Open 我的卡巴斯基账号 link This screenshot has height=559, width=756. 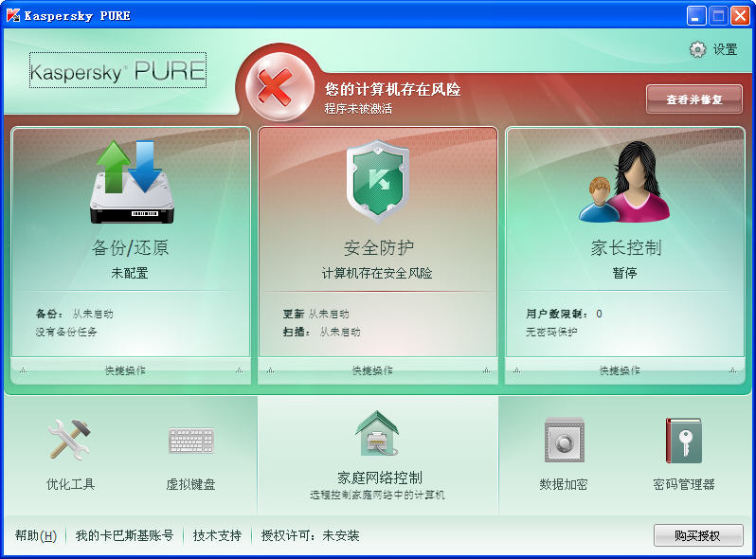coord(124,535)
